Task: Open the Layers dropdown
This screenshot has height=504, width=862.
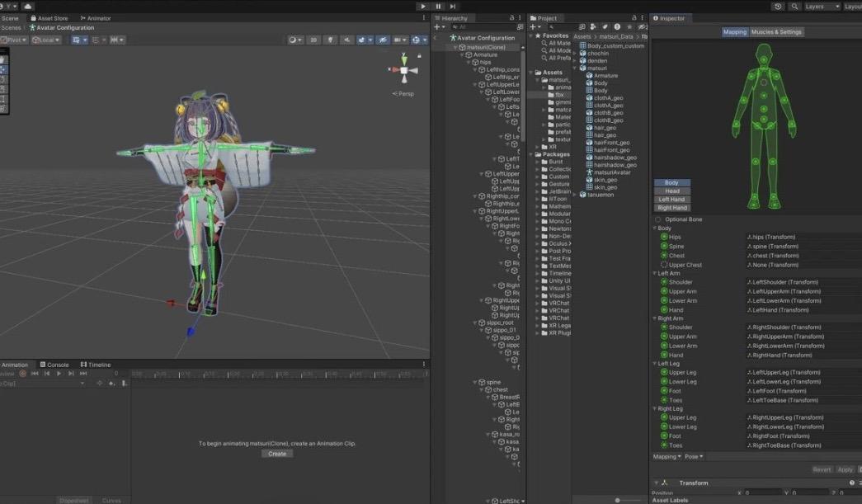Action: tap(822, 7)
